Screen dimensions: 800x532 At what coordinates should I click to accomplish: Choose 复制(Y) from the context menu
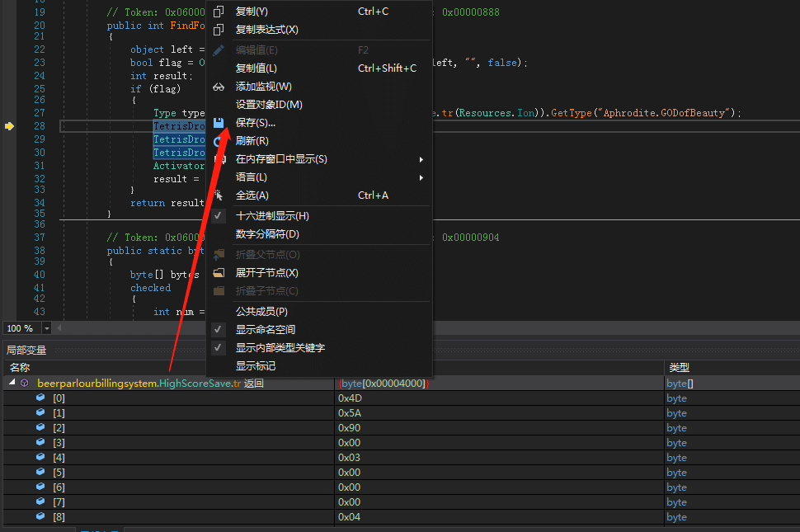(319, 12)
